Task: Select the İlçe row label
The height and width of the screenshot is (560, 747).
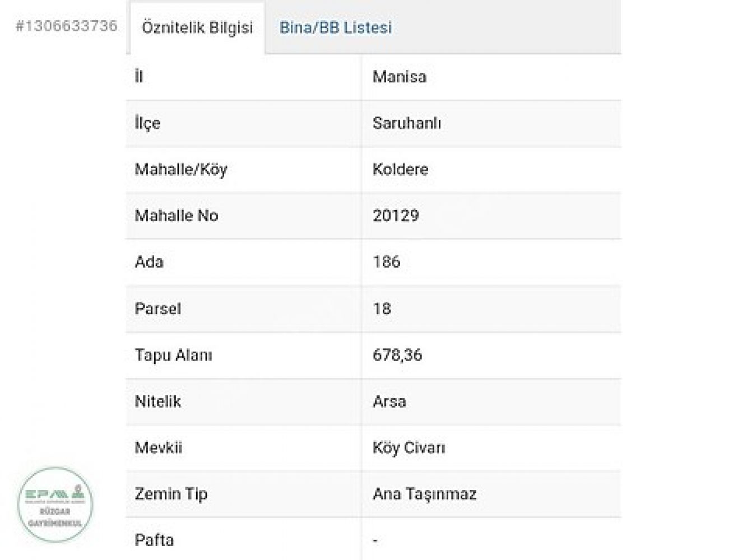Action: (x=147, y=123)
